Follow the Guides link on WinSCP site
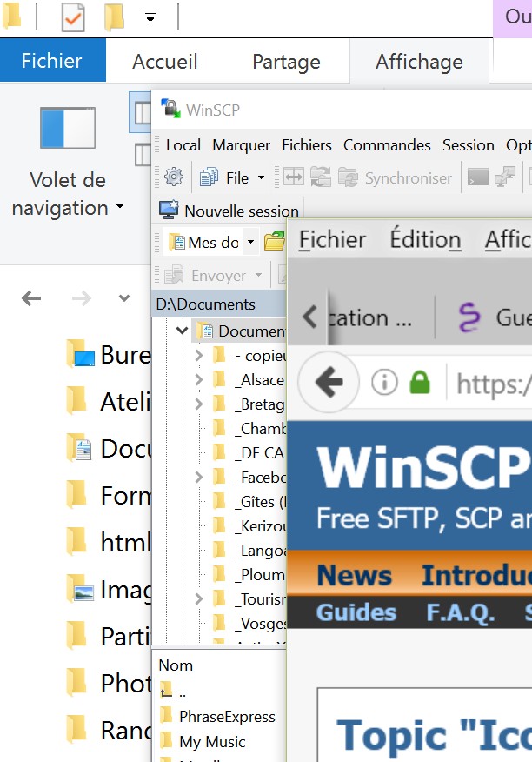 click(x=356, y=612)
